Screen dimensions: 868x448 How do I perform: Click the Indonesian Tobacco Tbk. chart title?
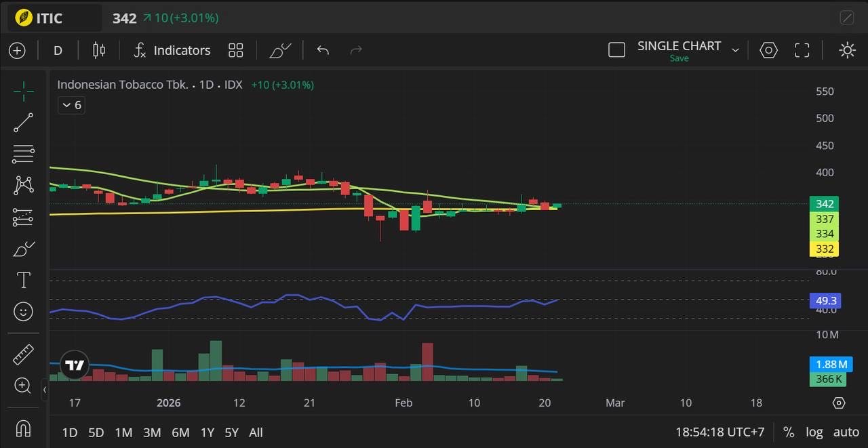[123, 85]
